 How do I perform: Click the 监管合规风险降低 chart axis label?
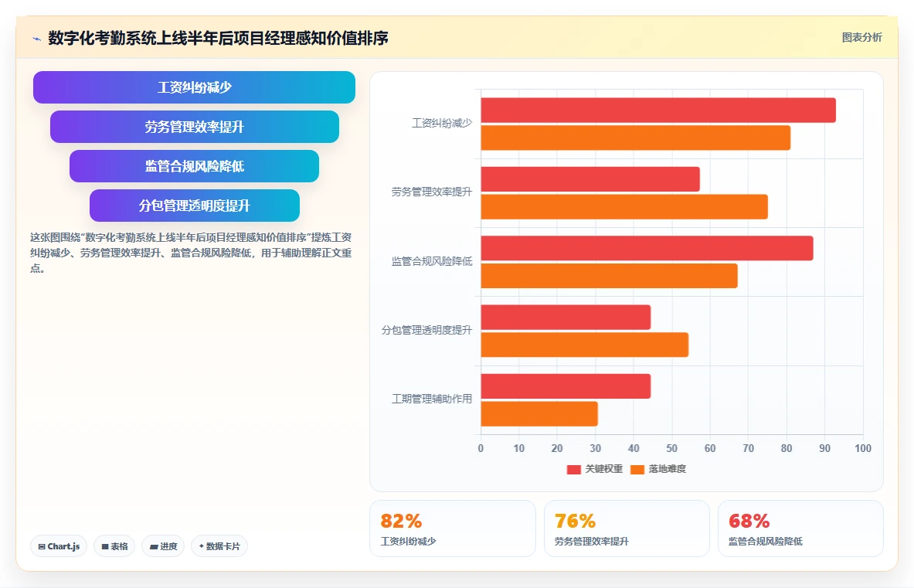432,261
